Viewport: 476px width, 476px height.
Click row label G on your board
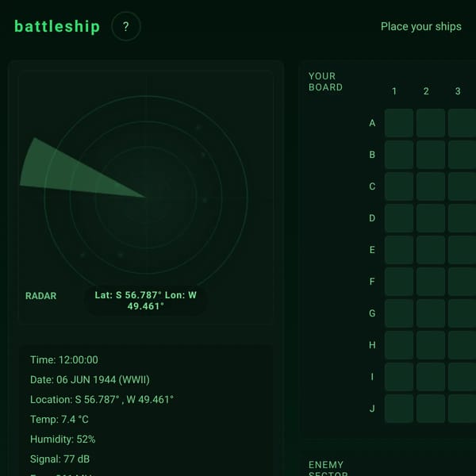(x=372, y=313)
